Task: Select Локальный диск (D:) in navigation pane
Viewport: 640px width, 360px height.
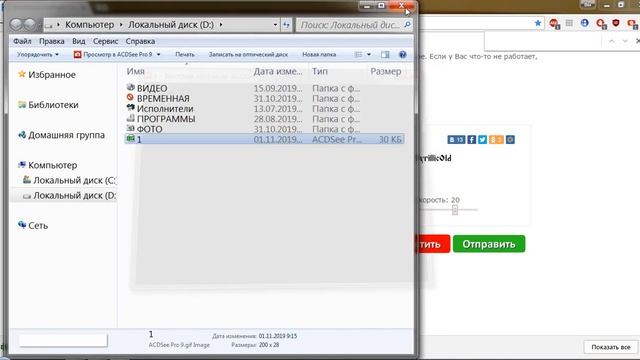Action: pyautogui.click(x=74, y=196)
